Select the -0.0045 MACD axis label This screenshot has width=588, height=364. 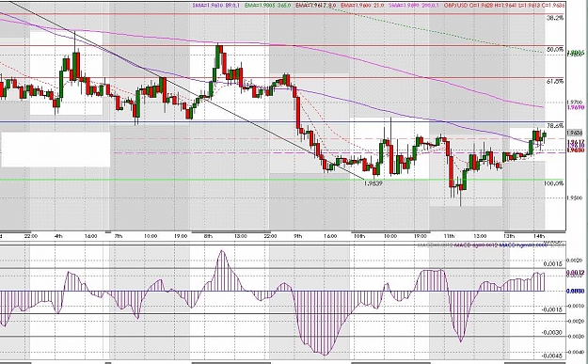[x=553, y=356]
